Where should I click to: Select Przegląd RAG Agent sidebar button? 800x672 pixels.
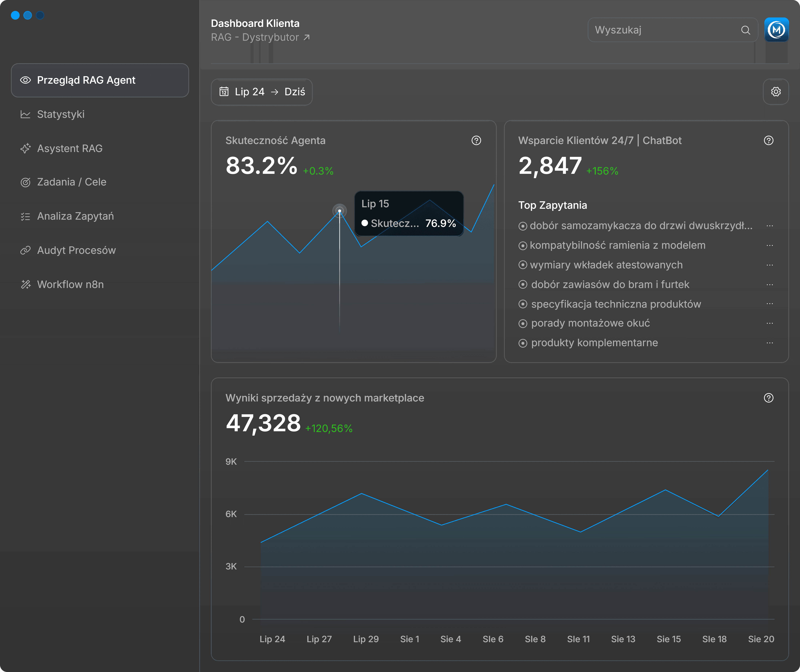[x=100, y=80]
